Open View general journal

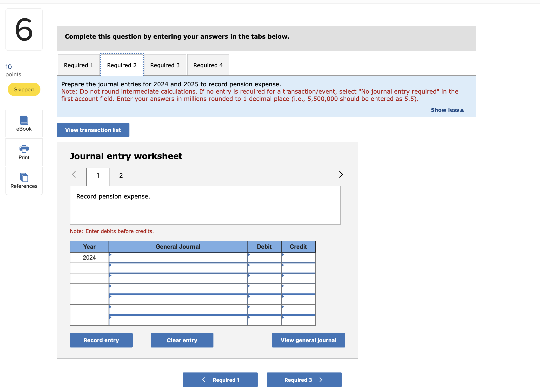coord(308,340)
